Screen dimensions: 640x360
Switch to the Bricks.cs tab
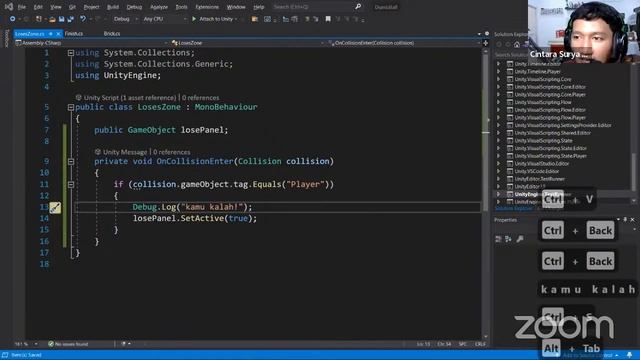[112, 34]
